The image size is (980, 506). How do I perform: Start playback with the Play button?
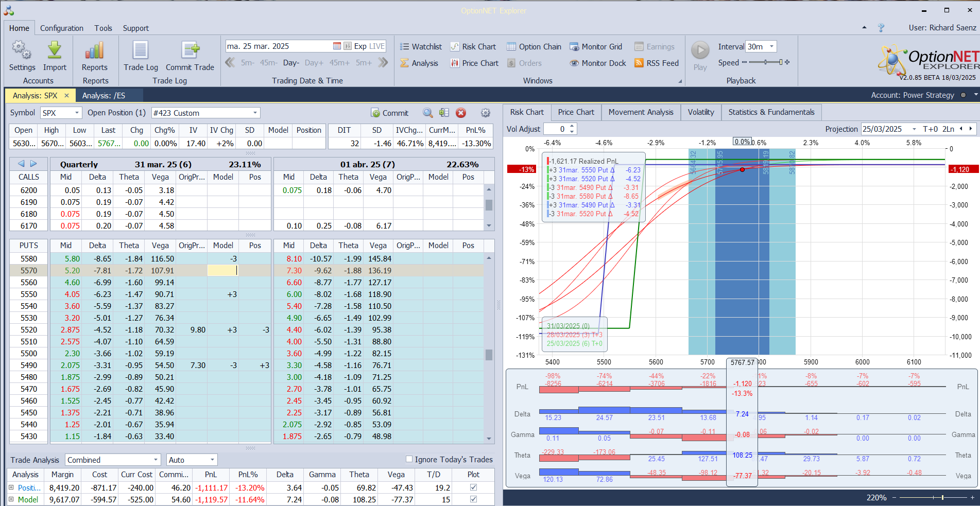[700, 56]
